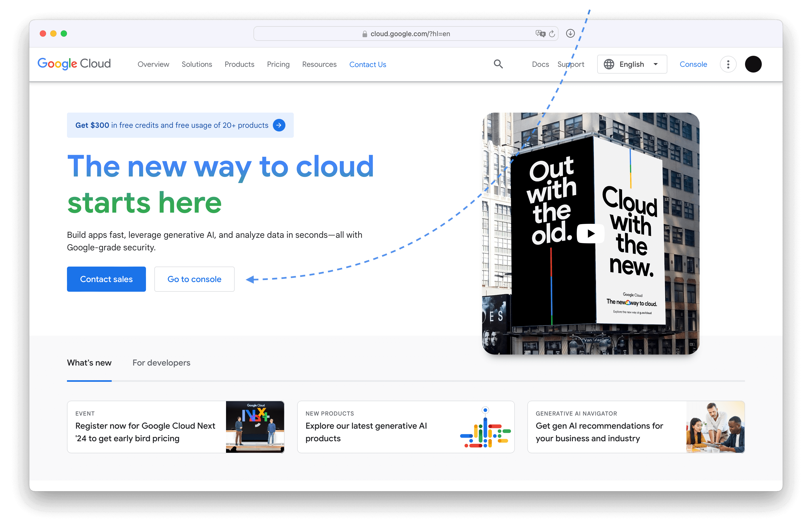
Task: Open the Console link in header
Action: coord(693,64)
